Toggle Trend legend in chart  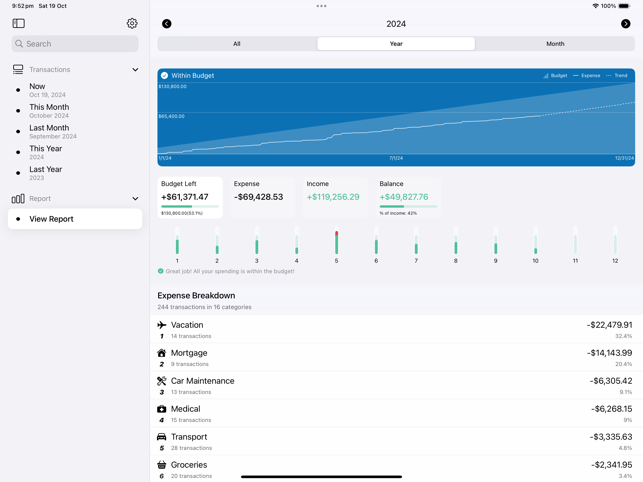click(616, 75)
